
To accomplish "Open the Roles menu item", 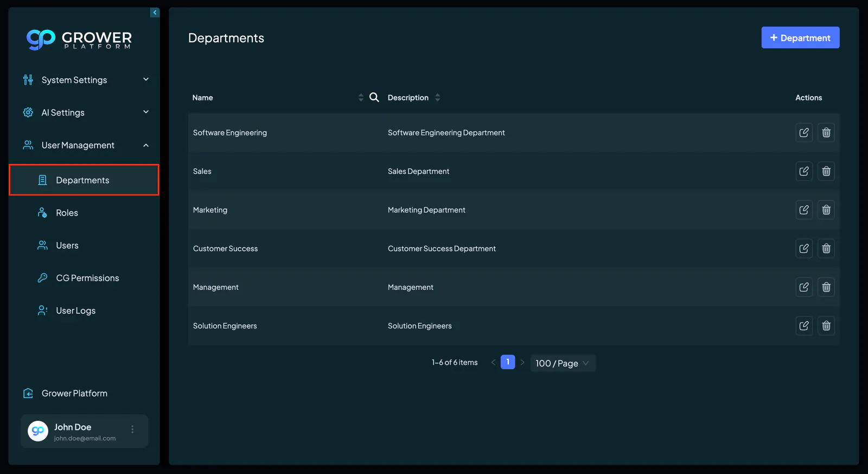I will point(84,213).
